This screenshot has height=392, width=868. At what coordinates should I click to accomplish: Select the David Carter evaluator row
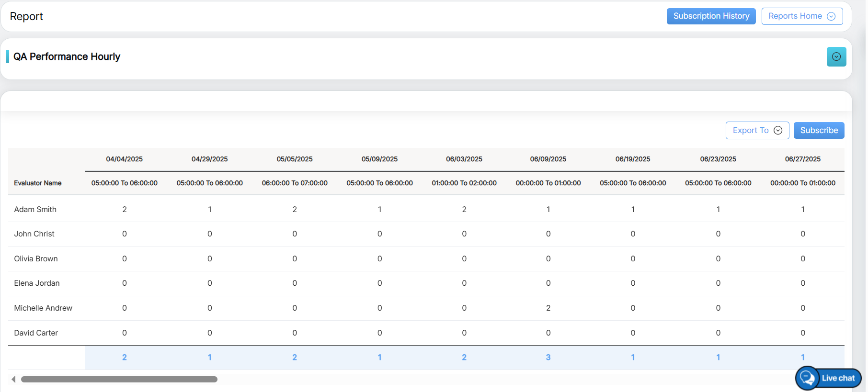(x=36, y=333)
